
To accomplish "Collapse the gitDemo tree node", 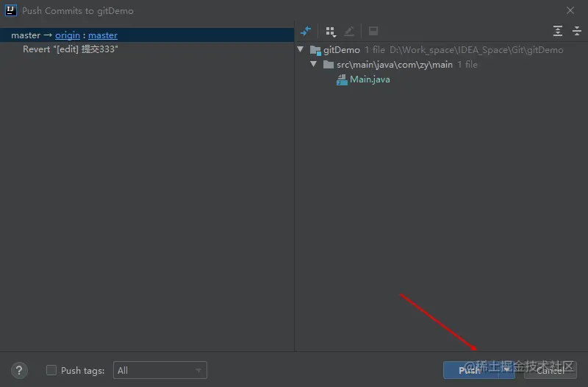I will pos(301,49).
